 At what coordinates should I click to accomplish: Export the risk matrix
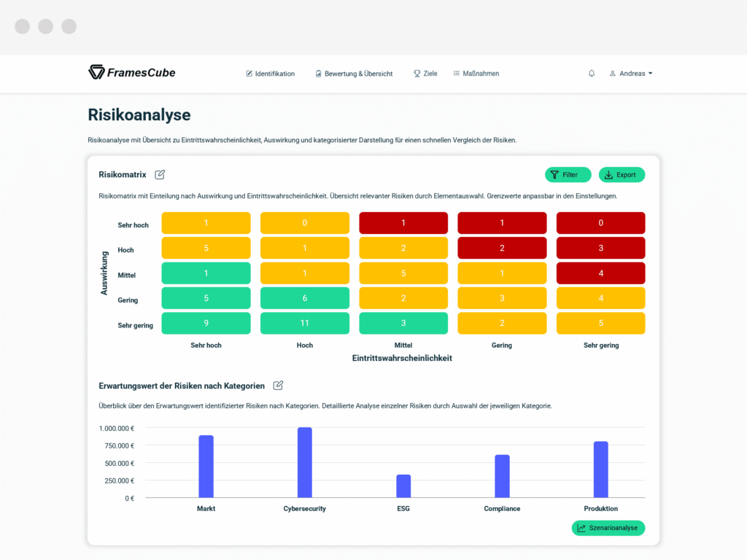point(622,175)
